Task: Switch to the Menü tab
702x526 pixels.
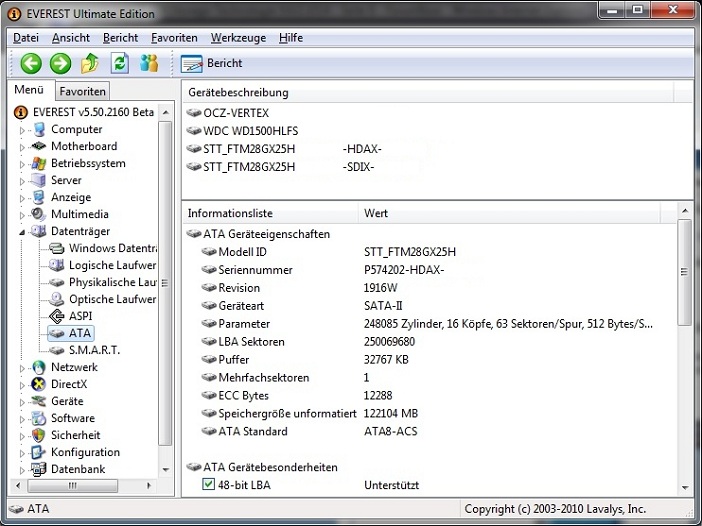Action: [29, 90]
